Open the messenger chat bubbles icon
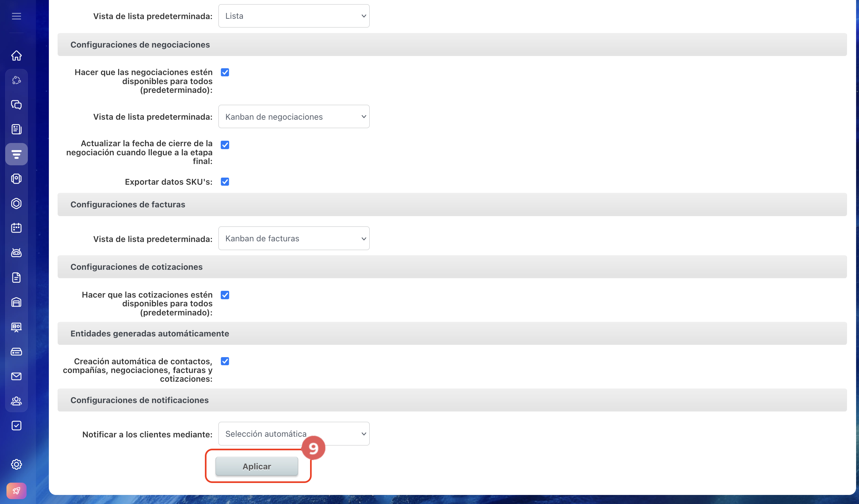 click(17, 104)
